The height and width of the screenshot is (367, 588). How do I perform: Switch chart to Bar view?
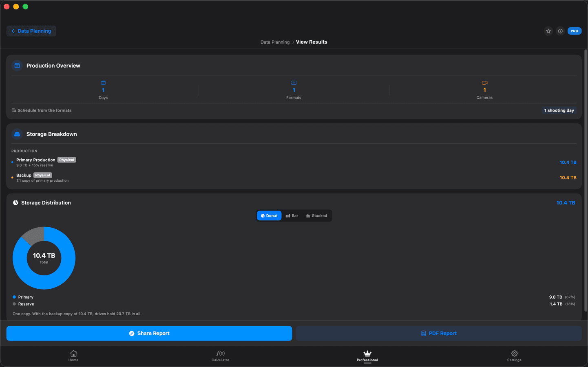(292, 216)
